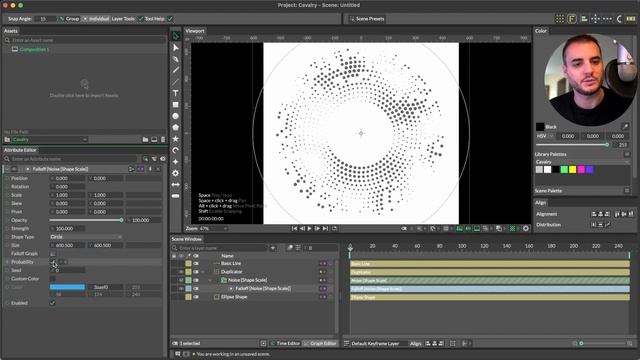Go to the first frame
The width and height of the screenshot is (640, 360).
tap(294, 229)
